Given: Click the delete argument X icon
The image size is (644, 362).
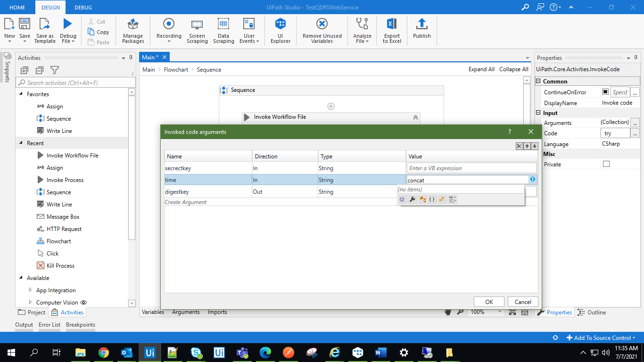Looking at the screenshot, I should pyautogui.click(x=519, y=146).
